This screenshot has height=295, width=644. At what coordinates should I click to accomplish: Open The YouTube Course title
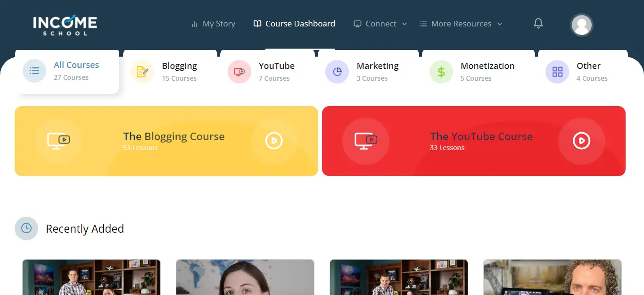[x=481, y=136]
